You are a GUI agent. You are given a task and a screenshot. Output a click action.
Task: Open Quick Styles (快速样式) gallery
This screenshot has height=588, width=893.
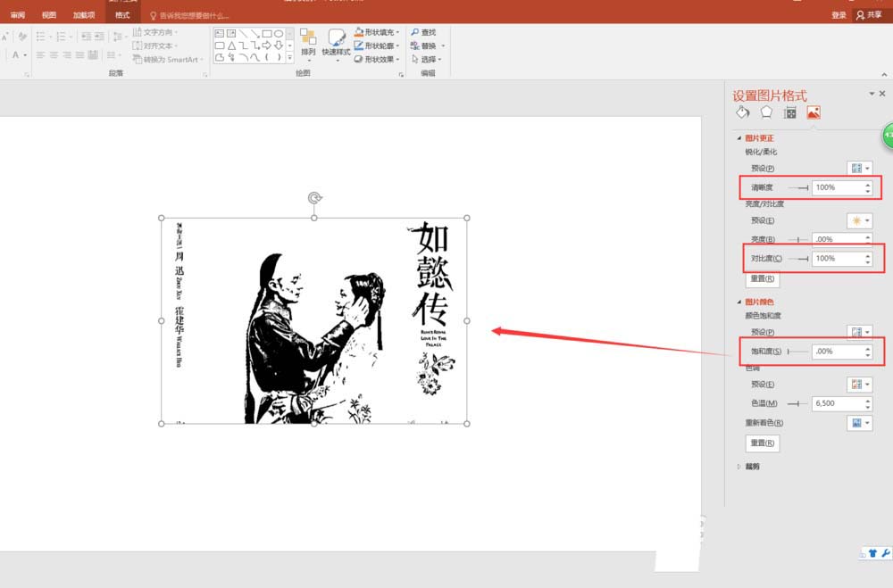tap(336, 43)
